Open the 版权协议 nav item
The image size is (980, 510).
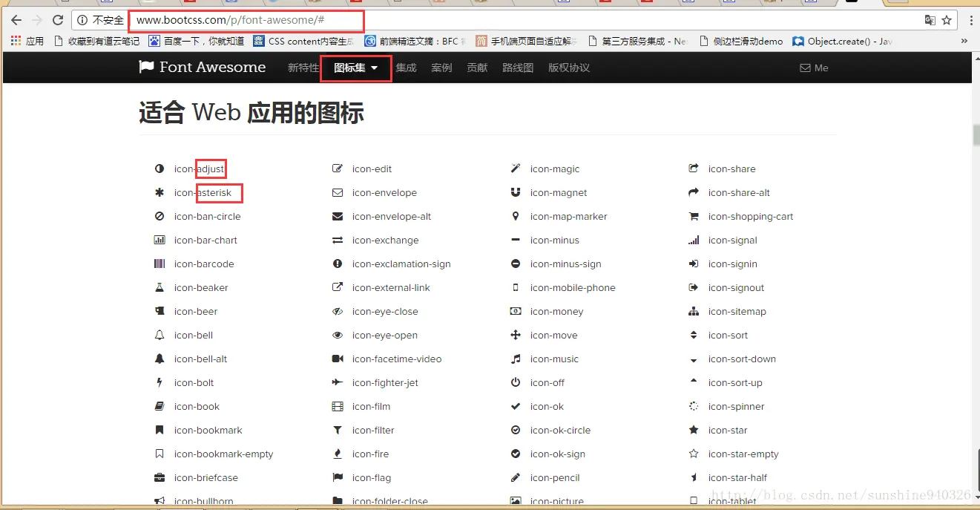point(569,68)
